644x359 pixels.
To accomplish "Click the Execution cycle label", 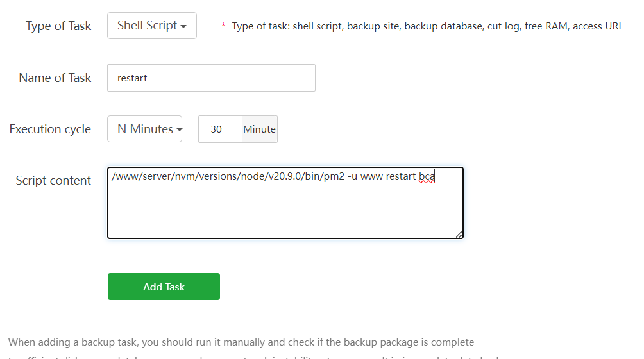I will pos(50,129).
